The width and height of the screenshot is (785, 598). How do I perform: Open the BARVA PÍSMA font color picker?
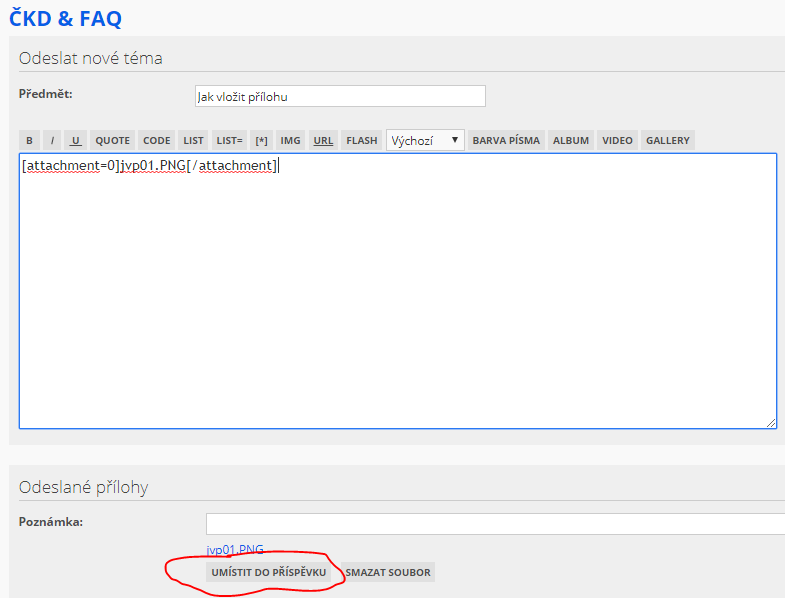coord(506,141)
